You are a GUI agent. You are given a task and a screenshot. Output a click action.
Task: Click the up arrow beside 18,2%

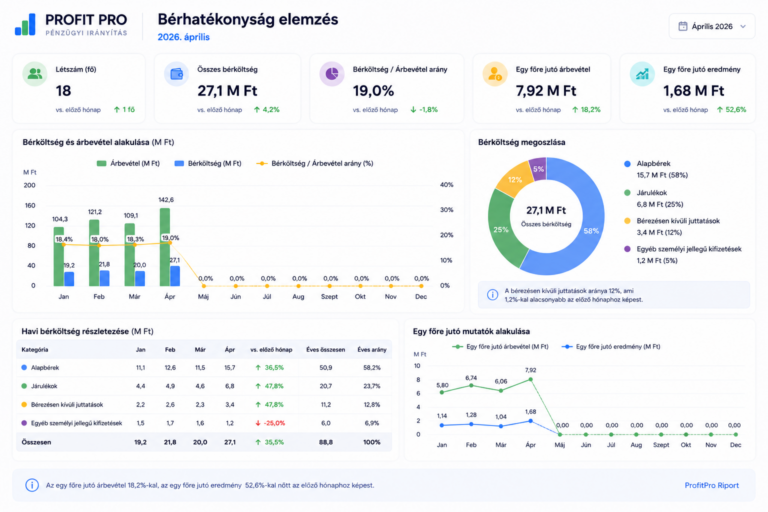point(575,110)
